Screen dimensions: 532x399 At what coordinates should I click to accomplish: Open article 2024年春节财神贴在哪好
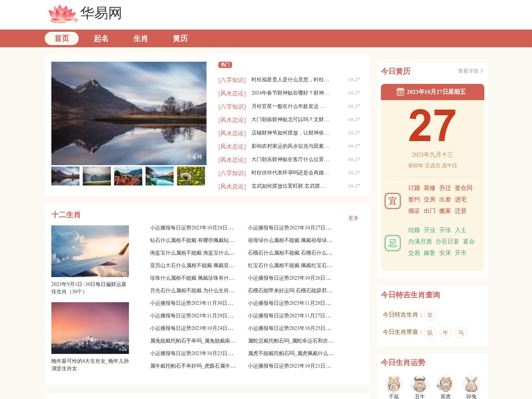point(290,93)
